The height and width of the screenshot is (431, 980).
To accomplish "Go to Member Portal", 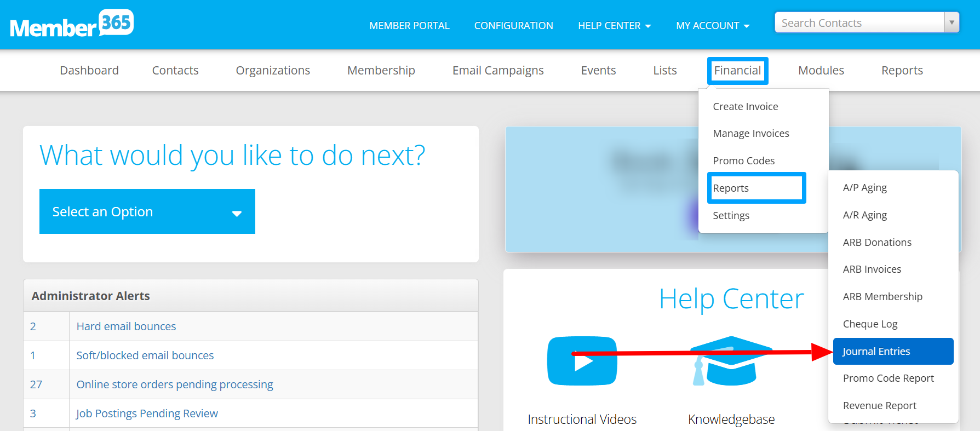I will point(409,26).
